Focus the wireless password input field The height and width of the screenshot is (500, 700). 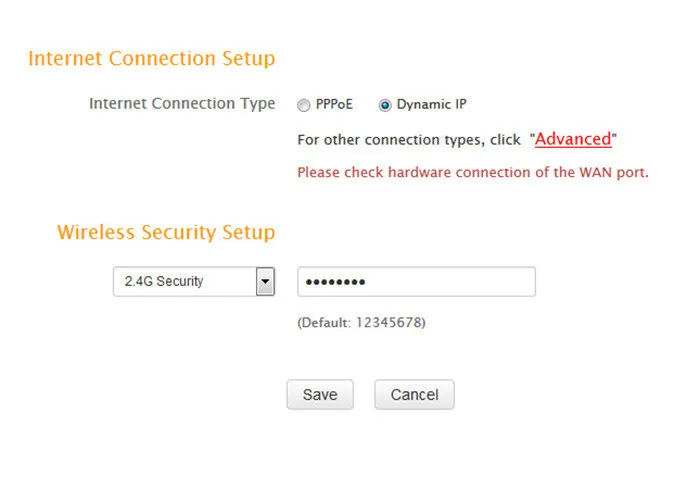click(x=417, y=282)
